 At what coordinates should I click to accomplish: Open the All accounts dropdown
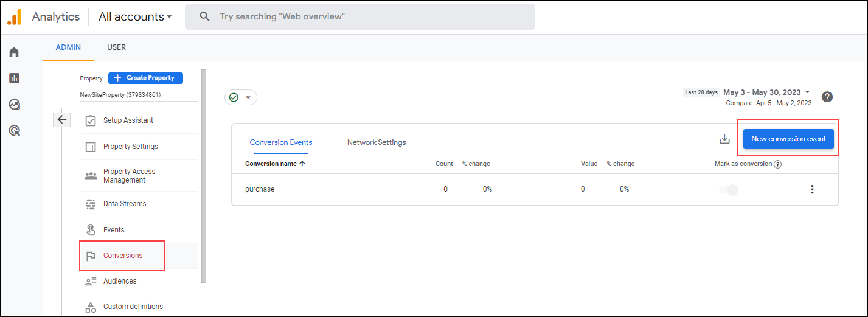pyautogui.click(x=135, y=17)
